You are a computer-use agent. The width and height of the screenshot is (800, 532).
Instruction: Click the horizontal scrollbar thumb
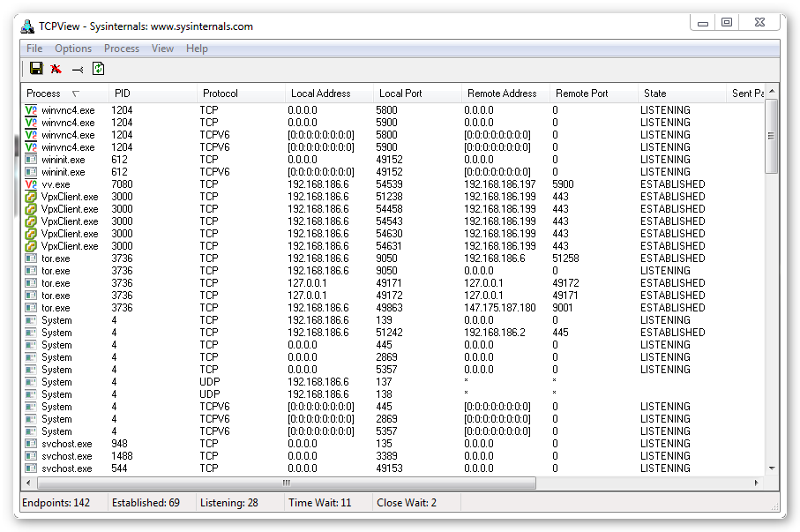pyautogui.click(x=287, y=483)
